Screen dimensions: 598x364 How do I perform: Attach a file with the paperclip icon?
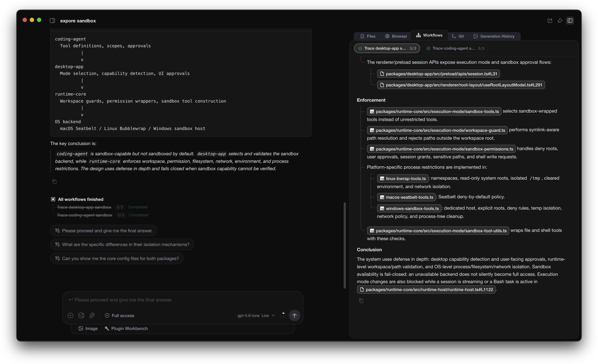(x=92, y=315)
